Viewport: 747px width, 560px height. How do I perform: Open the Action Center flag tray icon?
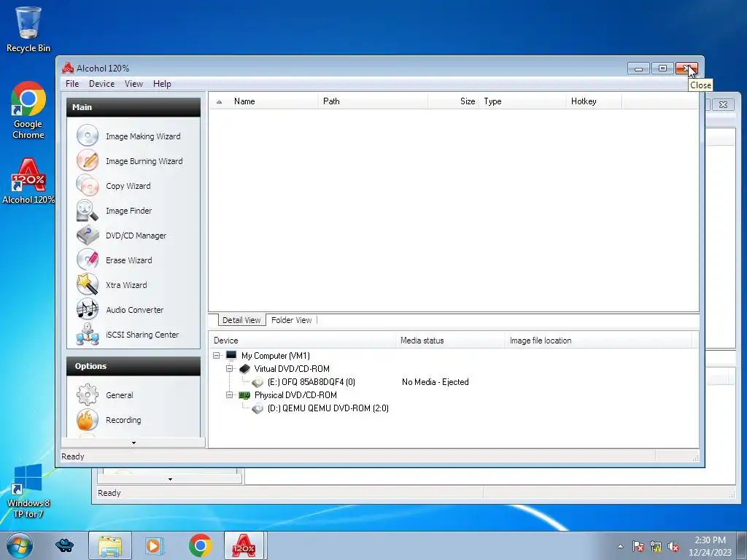click(638, 546)
